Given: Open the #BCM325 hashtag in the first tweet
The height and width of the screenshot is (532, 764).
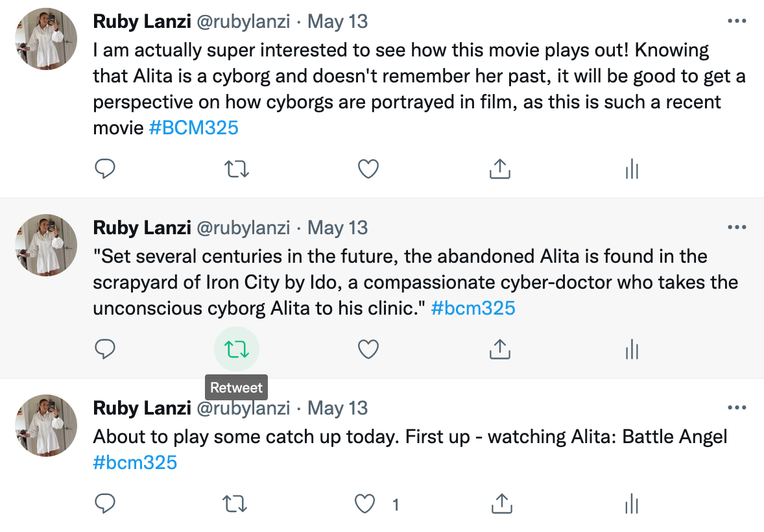Looking at the screenshot, I should 193,128.
